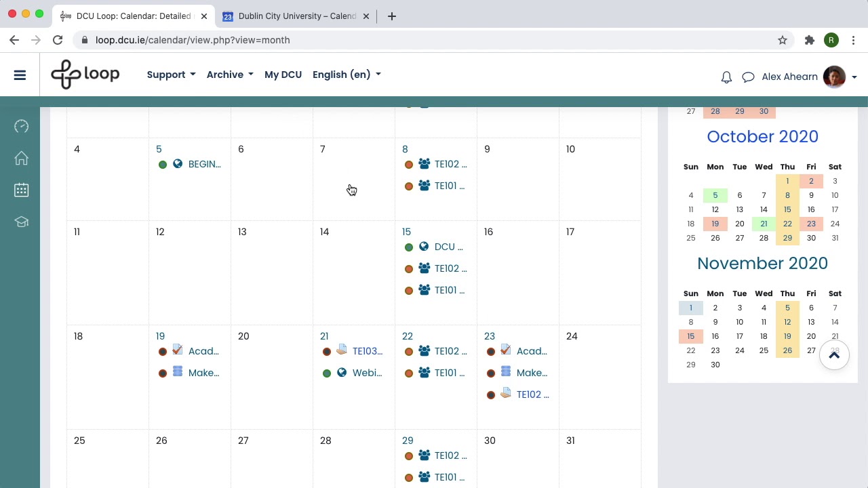Click the globe icon of the BEGIN event

click(178, 163)
